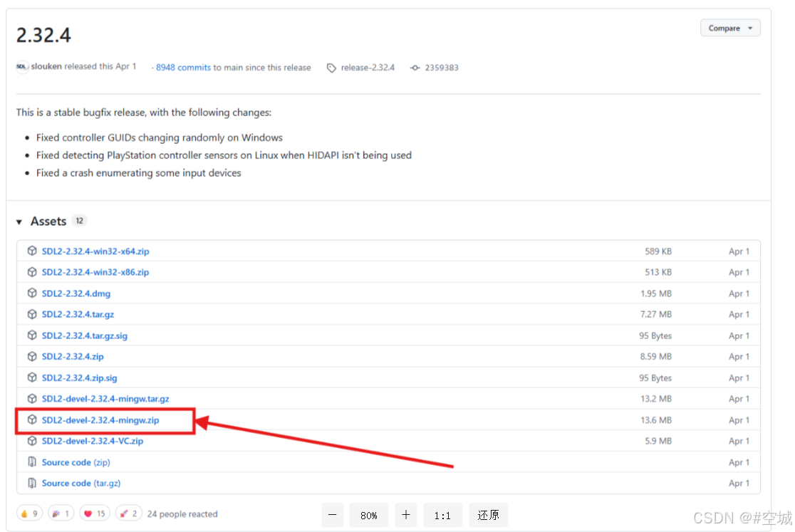Screen dimensions: 795x532
Task: Click the thumbs up reaction with 9
Action: coord(29,513)
